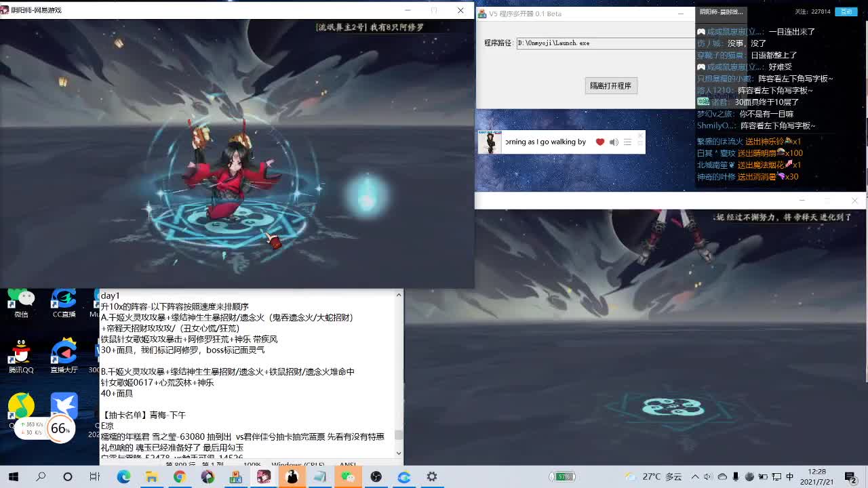
Task: Open OBS Studio on taskbar
Action: coord(376,476)
